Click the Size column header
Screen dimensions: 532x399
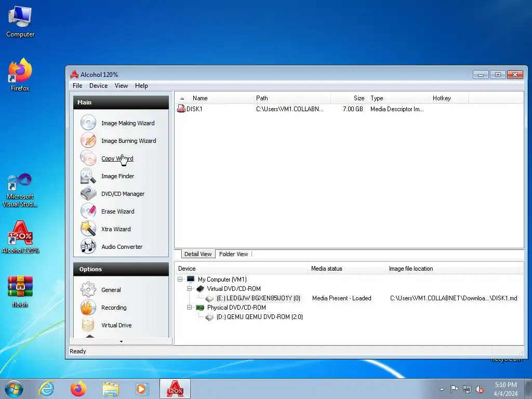click(x=349, y=98)
